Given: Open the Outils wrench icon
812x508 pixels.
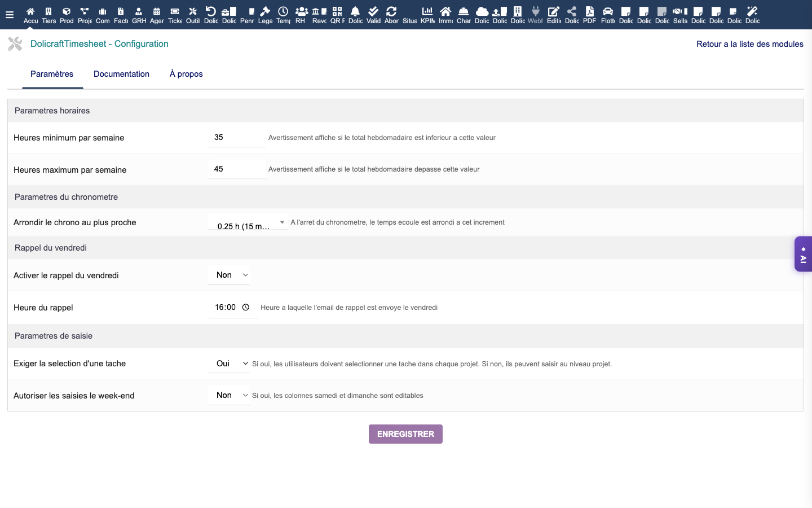Looking at the screenshot, I should (193, 11).
